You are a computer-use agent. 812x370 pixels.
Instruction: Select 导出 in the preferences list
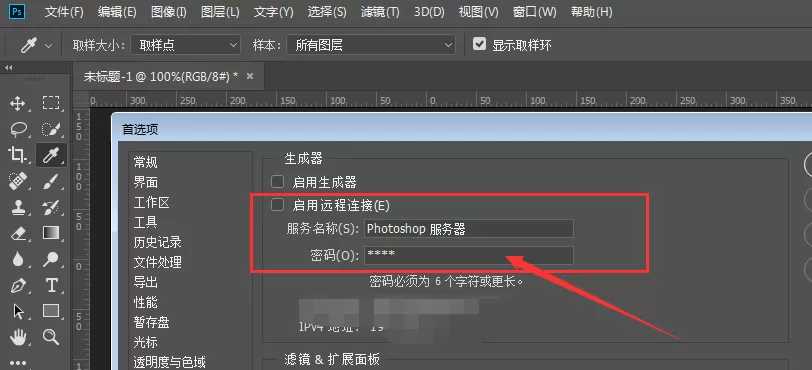pos(146,282)
